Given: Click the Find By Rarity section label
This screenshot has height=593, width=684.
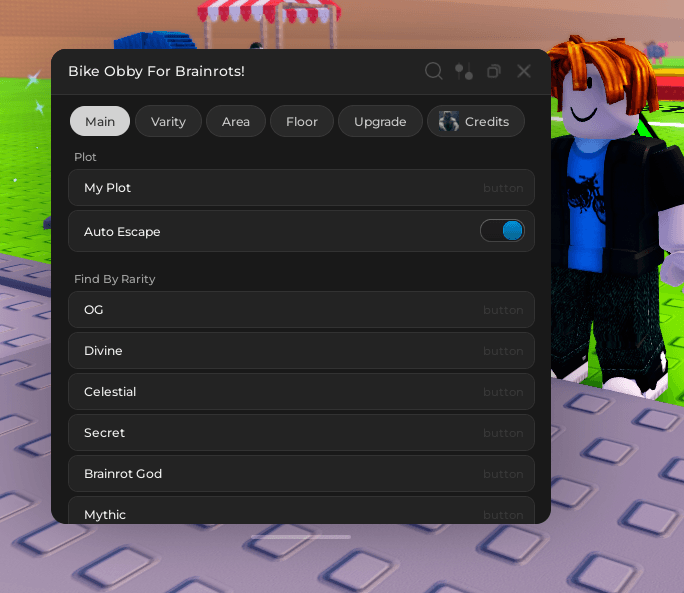Looking at the screenshot, I should click(x=115, y=279).
